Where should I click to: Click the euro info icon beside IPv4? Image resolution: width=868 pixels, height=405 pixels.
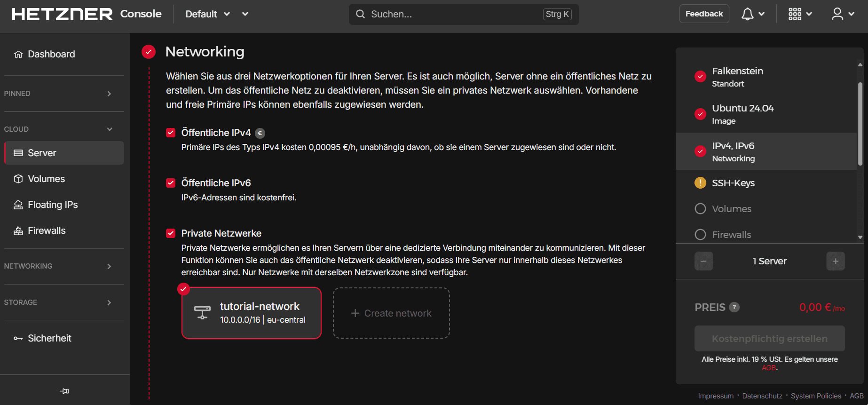(x=260, y=133)
